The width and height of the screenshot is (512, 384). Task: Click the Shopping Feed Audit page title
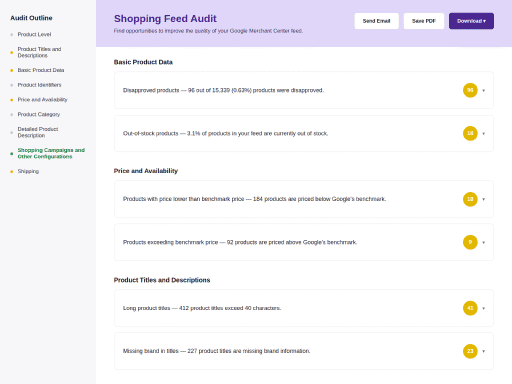tap(165, 19)
